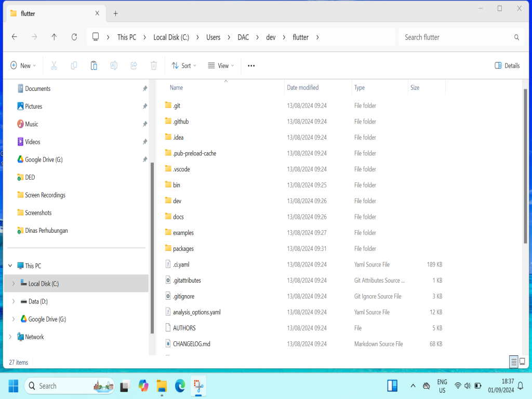
Task: Click the Search flutter input box
Action: coord(457,37)
